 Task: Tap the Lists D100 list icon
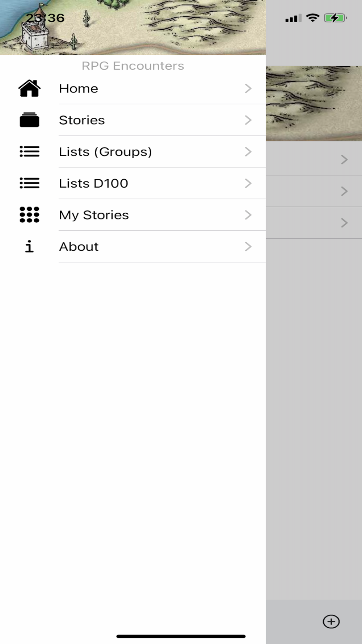[x=29, y=183]
